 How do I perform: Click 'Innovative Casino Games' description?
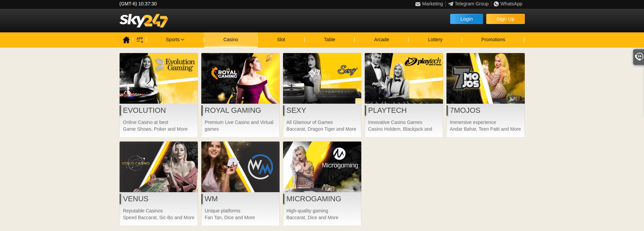tap(395, 122)
